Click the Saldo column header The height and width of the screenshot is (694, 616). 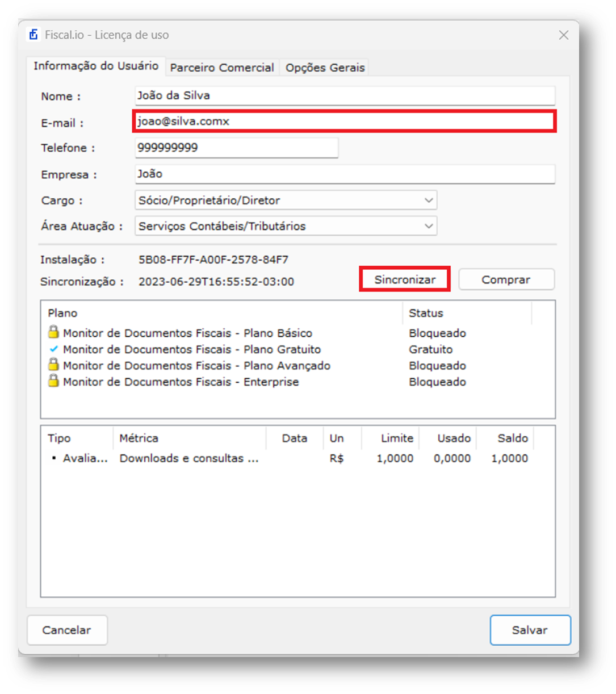(x=505, y=438)
